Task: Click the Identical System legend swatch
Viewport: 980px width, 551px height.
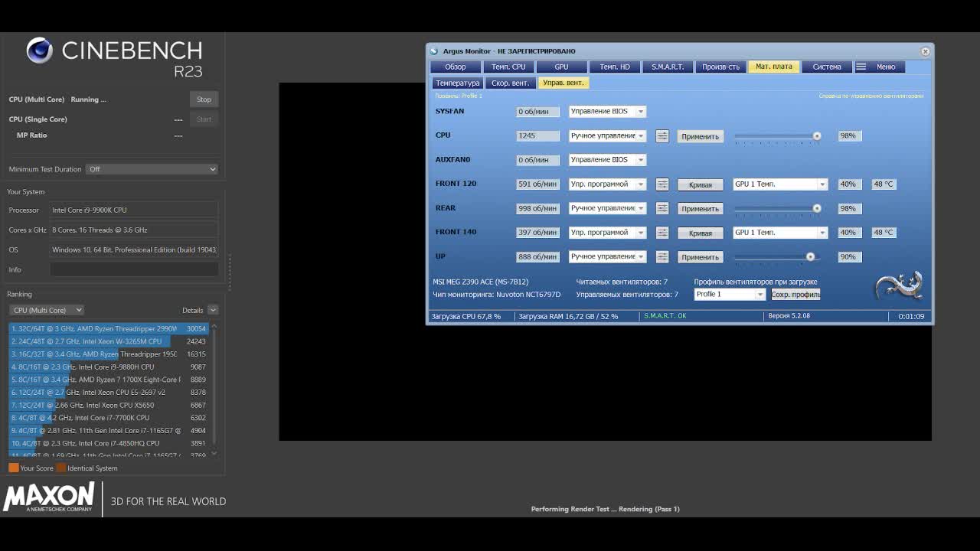Action: click(61, 468)
